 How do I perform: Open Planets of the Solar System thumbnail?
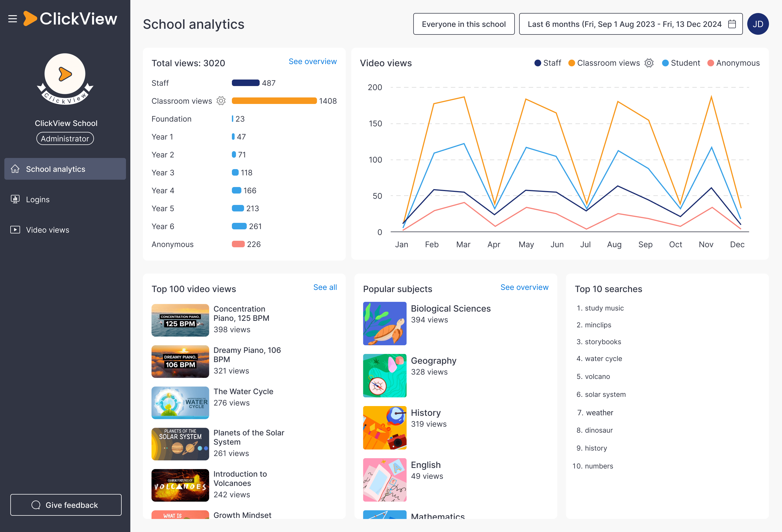[180, 444]
